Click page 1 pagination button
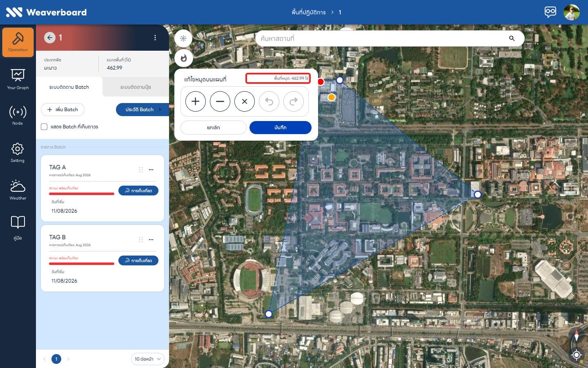588x368 pixels. pos(56,359)
